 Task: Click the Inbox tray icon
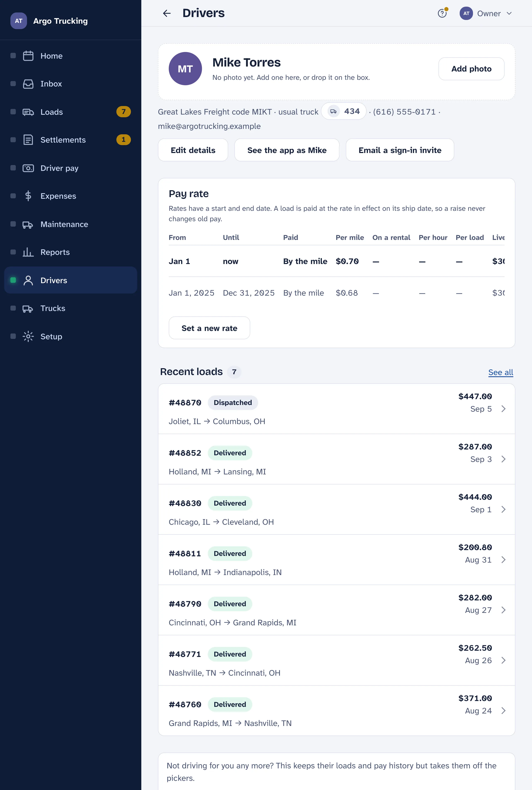[x=28, y=84]
